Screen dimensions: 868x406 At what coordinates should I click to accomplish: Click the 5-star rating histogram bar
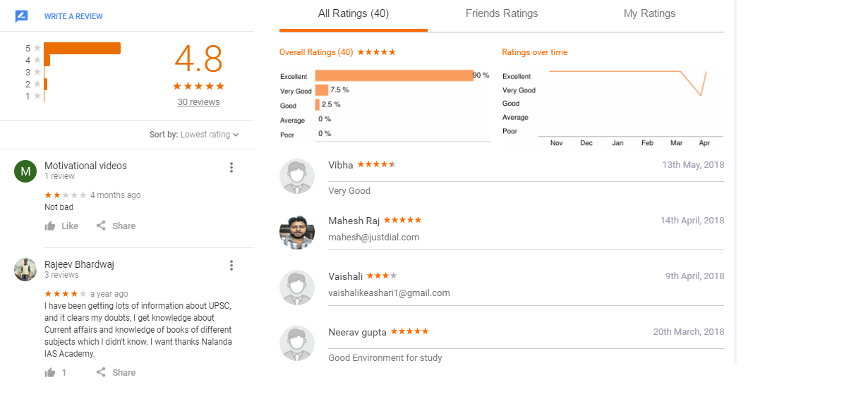tap(83, 48)
